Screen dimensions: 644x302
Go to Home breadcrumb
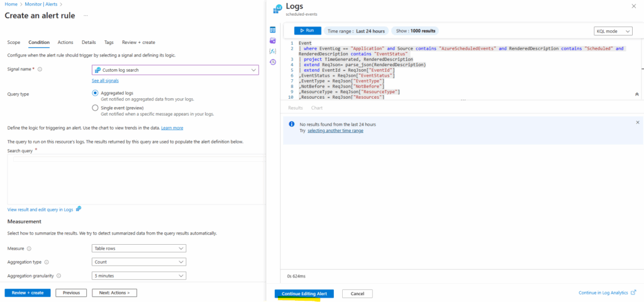click(10, 4)
